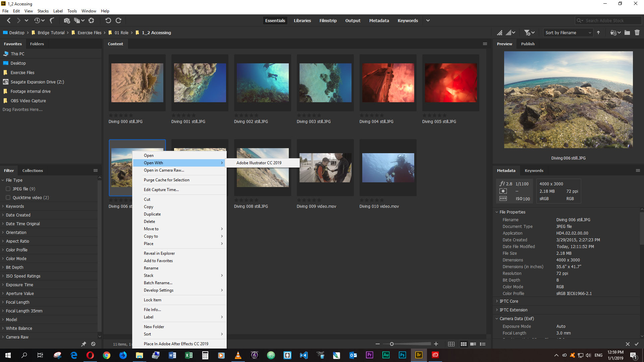Viewport: 644px width, 362px height.
Task: Switch to the Filmstrip workspace tab
Action: 328,20
